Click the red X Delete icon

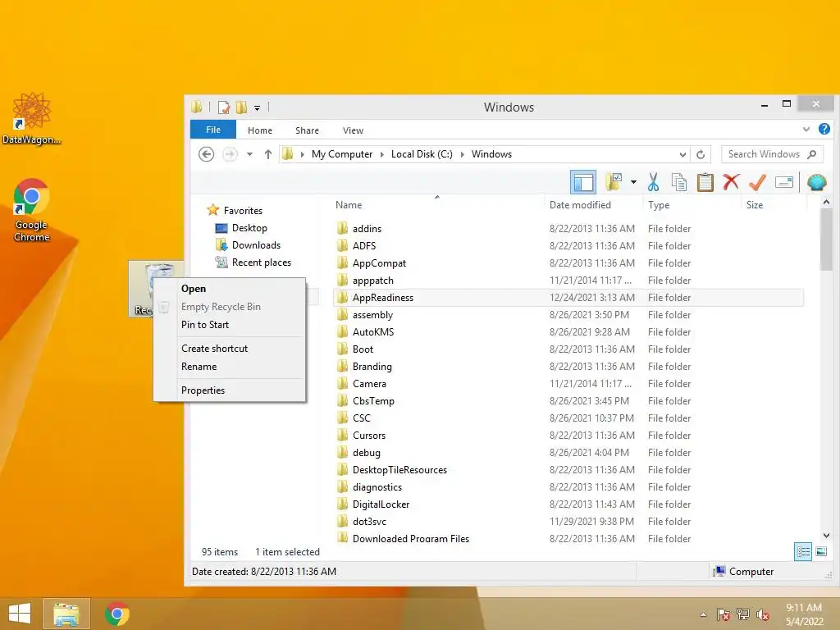pos(731,182)
